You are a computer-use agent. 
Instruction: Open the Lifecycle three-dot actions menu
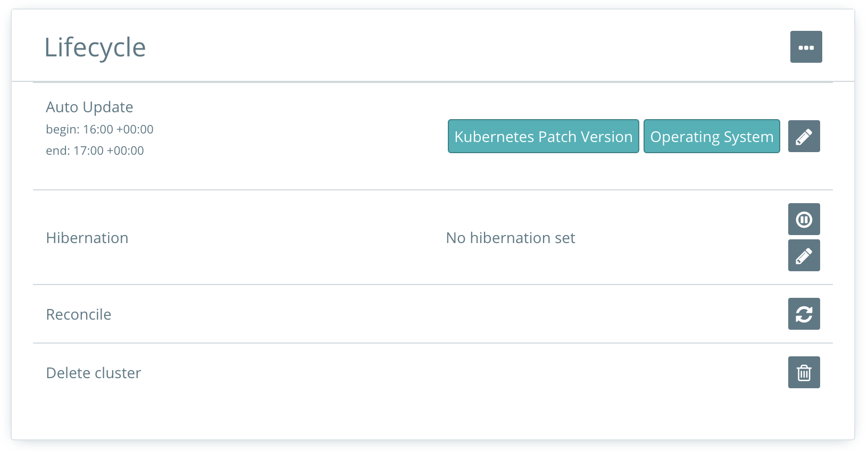pyautogui.click(x=806, y=47)
